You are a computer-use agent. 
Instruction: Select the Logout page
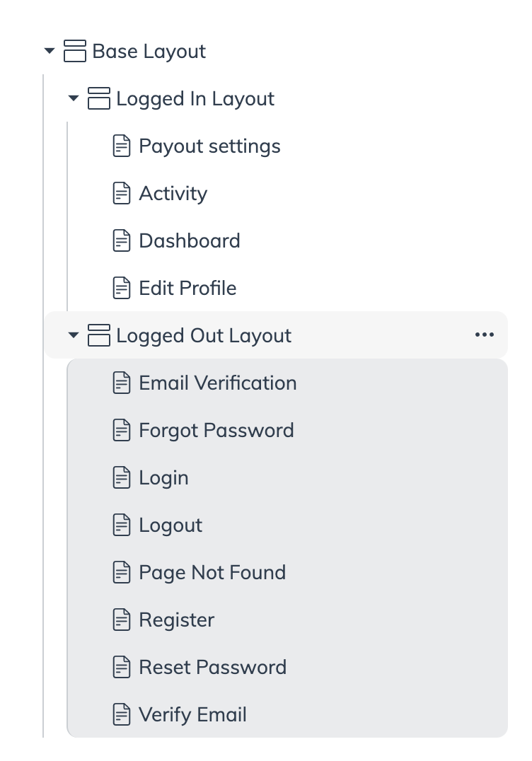170,525
